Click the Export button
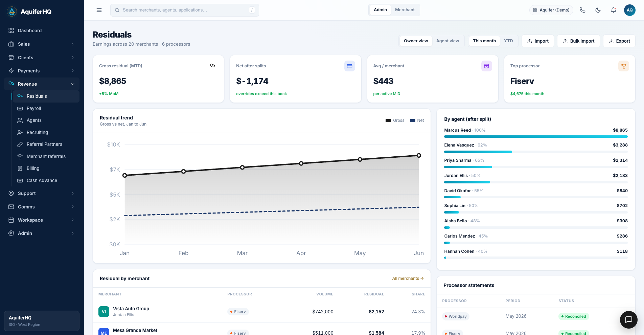 [x=619, y=41]
